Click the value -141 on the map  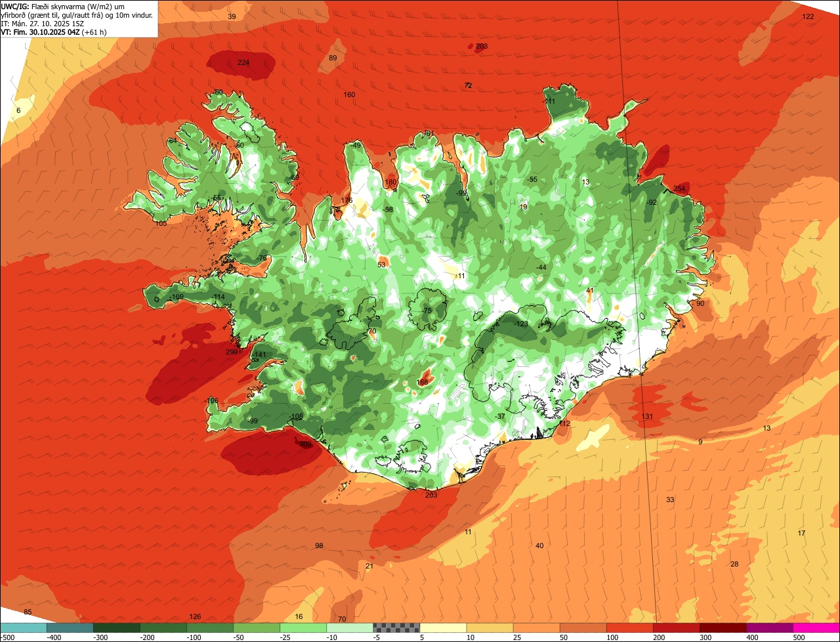[x=260, y=354]
